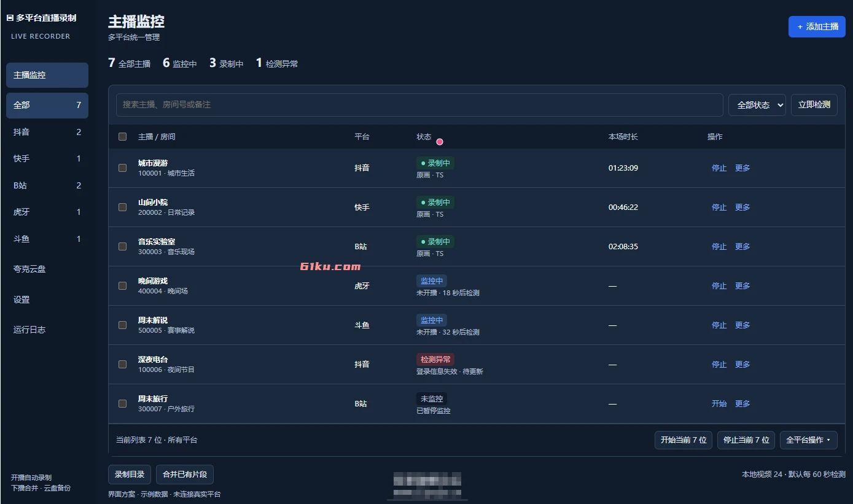Tick the 周末解说 checkbox

(123, 325)
